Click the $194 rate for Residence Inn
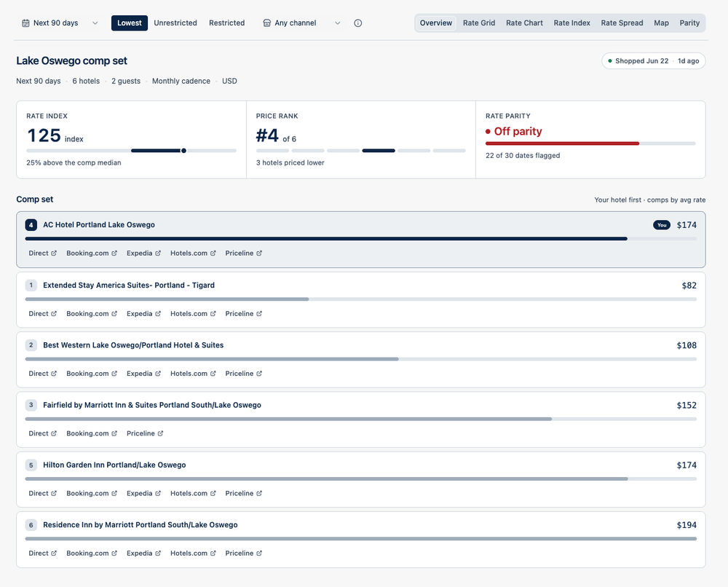 (687, 525)
